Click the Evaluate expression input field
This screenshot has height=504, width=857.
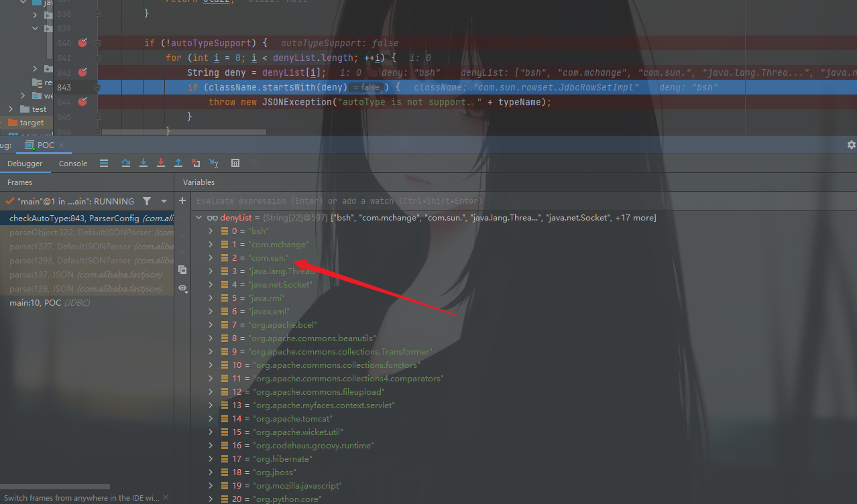coord(523,201)
